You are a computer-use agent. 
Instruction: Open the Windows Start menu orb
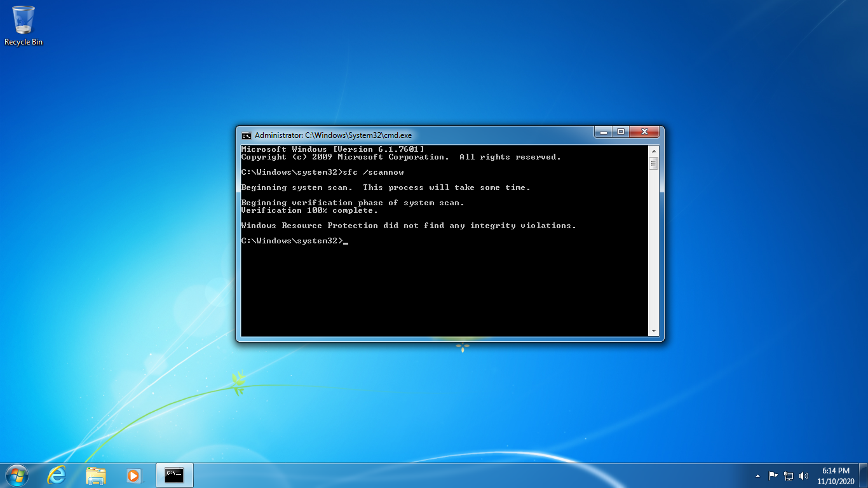click(x=16, y=475)
